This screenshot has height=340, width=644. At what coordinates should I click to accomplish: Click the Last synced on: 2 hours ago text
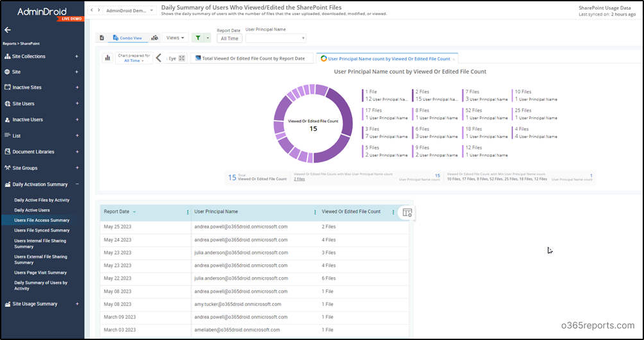[x=607, y=14]
